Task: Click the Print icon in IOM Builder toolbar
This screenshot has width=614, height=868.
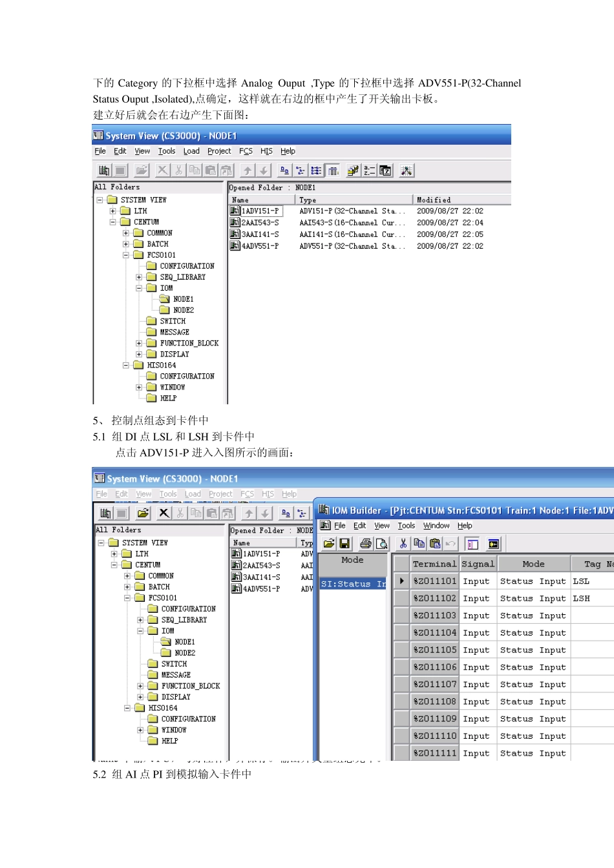Action: [366, 544]
